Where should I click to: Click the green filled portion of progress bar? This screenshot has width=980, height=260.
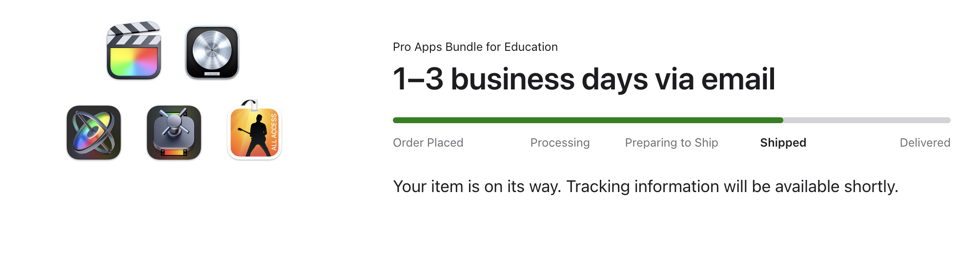588,120
